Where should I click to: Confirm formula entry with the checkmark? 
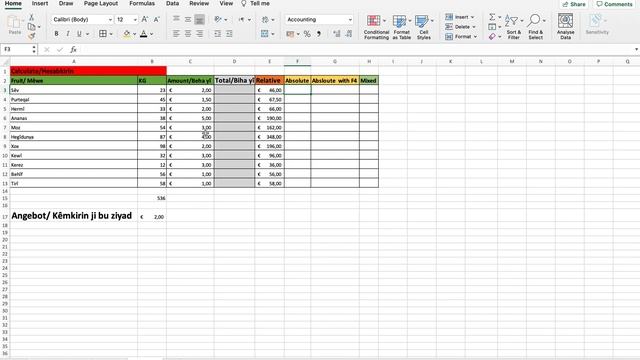tap(60, 49)
